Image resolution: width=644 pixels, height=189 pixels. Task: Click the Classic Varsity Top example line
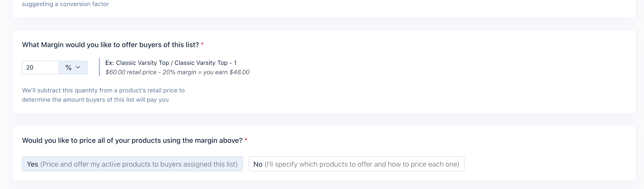[x=171, y=63]
